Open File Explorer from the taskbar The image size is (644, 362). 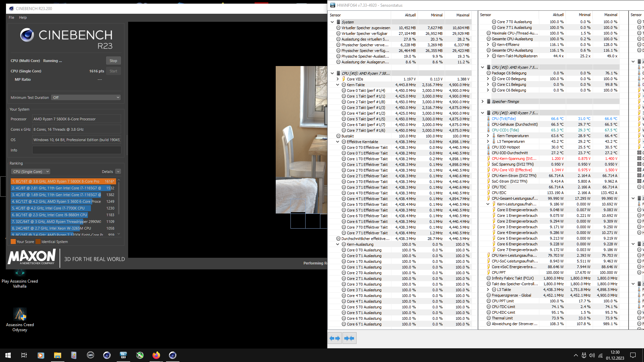(57, 355)
